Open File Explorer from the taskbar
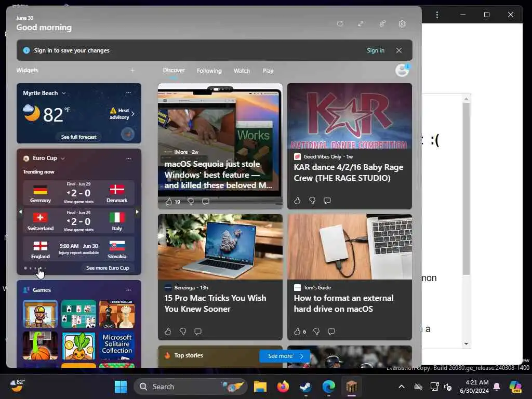The width and height of the screenshot is (532, 399). tap(260, 387)
